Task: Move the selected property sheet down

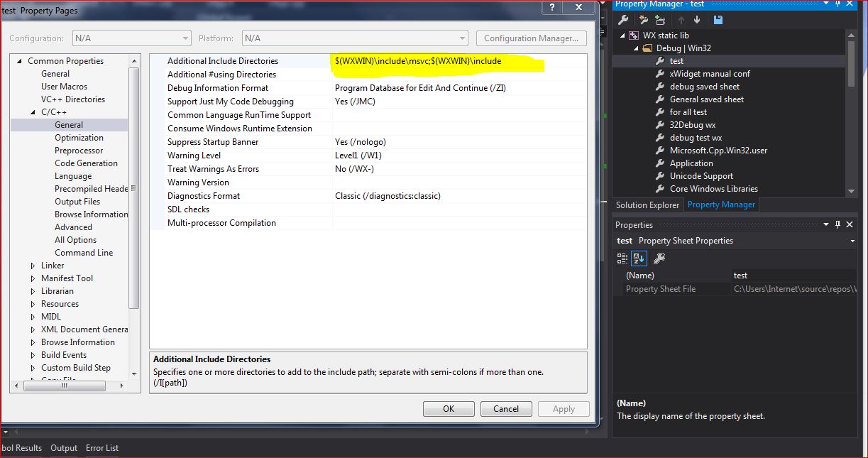Action: [x=697, y=20]
